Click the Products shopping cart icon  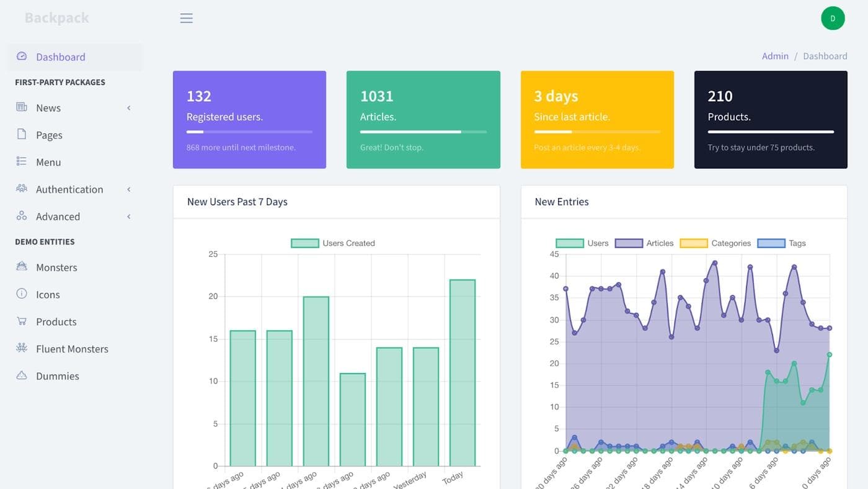pyautogui.click(x=22, y=321)
